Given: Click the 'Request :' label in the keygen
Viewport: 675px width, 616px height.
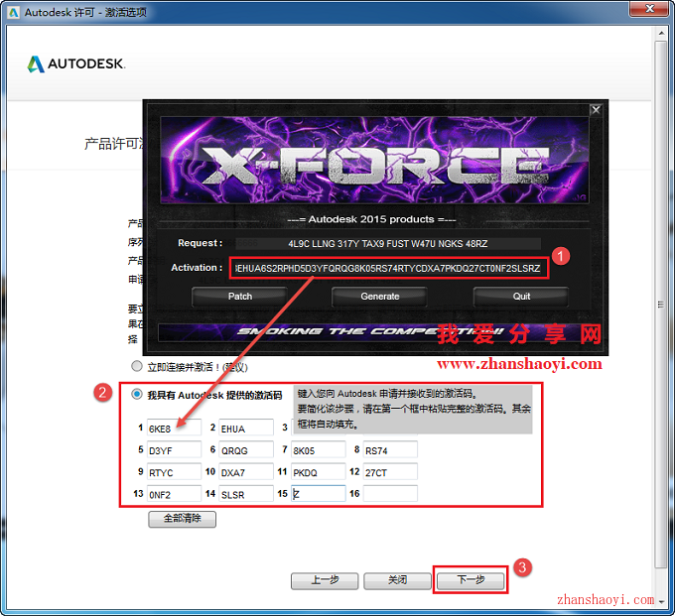Looking at the screenshot, I should click(x=201, y=243).
